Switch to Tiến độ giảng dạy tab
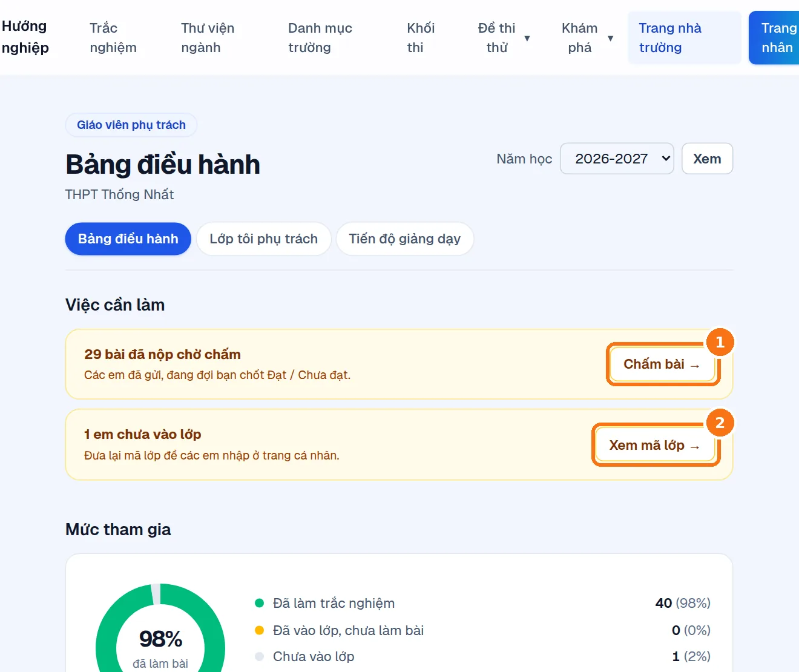This screenshot has width=799, height=672. point(405,239)
